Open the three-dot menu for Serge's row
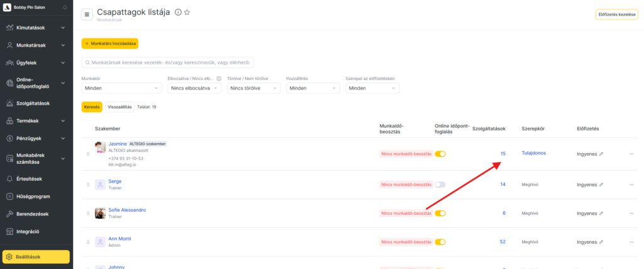Viewport: 644px width, 269px height. 631,185
